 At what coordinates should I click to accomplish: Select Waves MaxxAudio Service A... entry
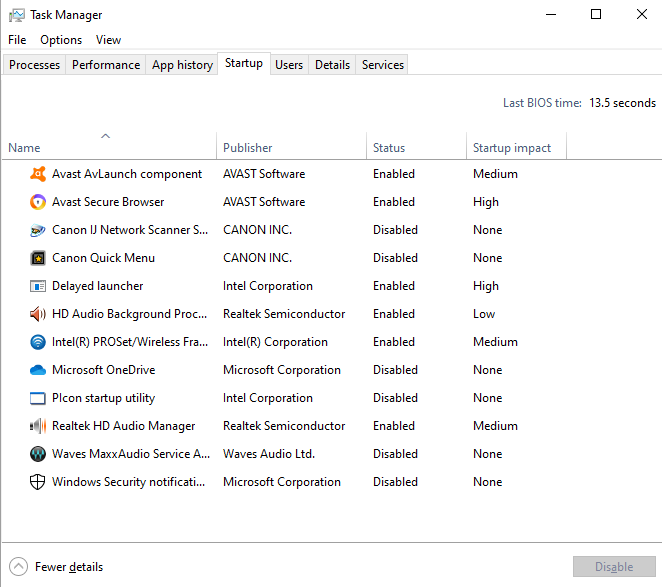point(131,454)
